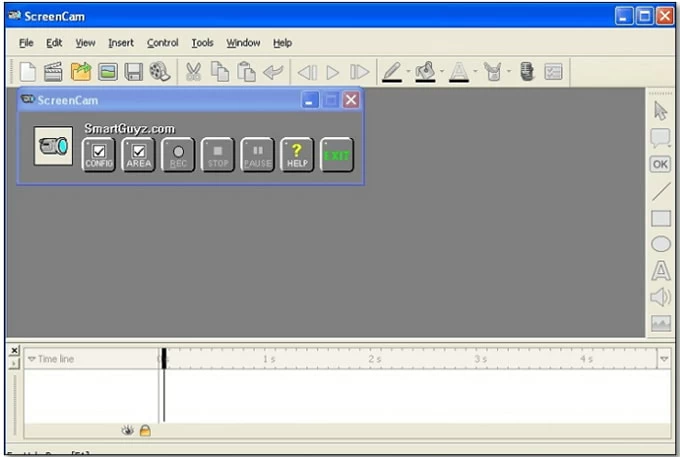
Task: Toggle the AREA checkbox button
Action: [139, 154]
